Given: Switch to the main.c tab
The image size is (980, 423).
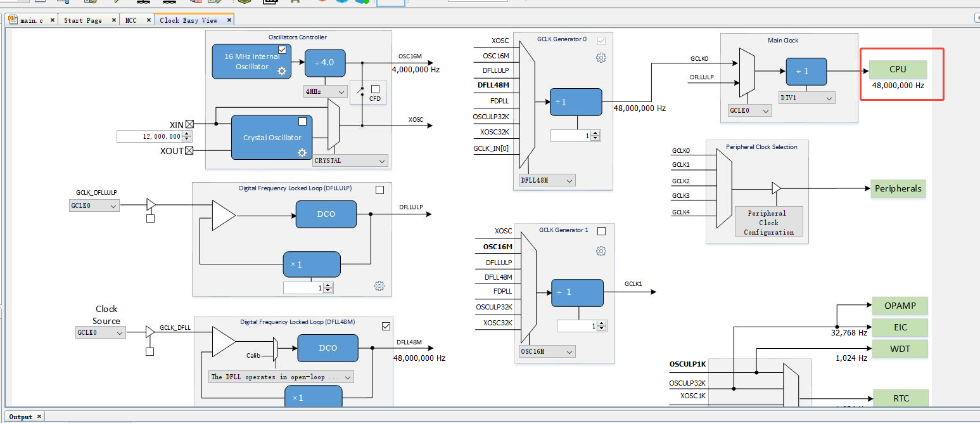Looking at the screenshot, I should pos(31,20).
